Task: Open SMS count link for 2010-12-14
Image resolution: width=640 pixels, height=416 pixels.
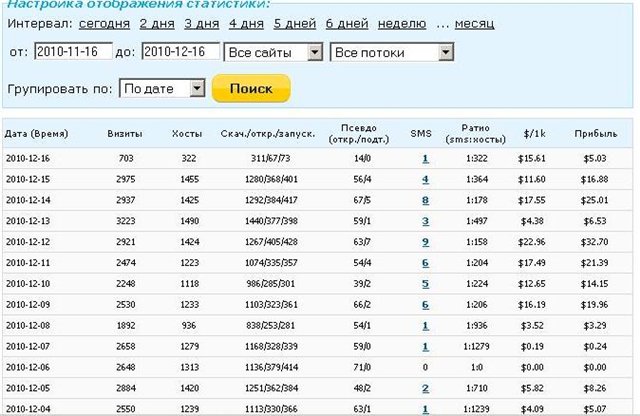Action: point(425,200)
